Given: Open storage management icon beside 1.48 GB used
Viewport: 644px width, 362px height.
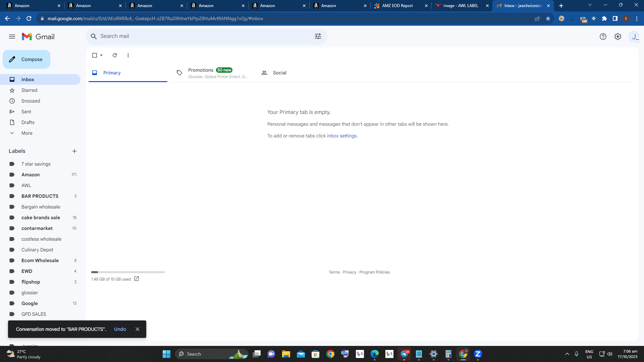Looking at the screenshot, I should 137,279.
